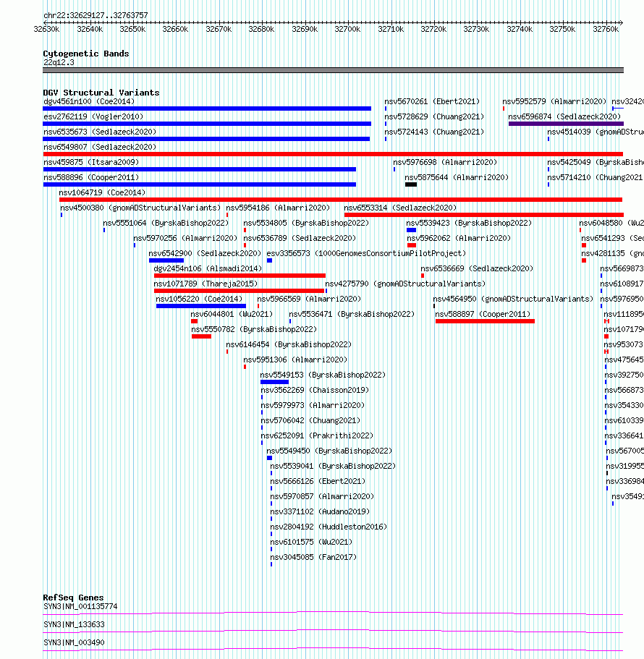This screenshot has width=644, height=659.
Task: Open nsv5549153 (ByrskaBishop2022) label
Action: pos(323,375)
